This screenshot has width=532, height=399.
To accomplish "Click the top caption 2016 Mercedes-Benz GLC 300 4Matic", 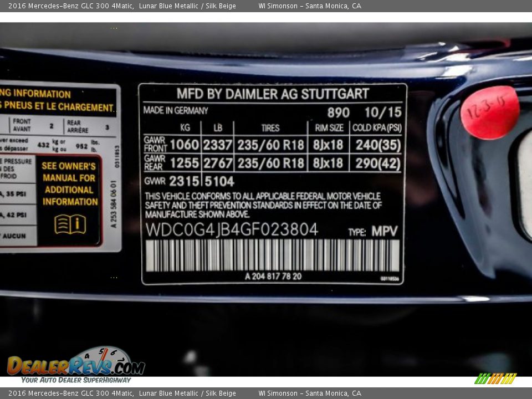I will (67, 6).
